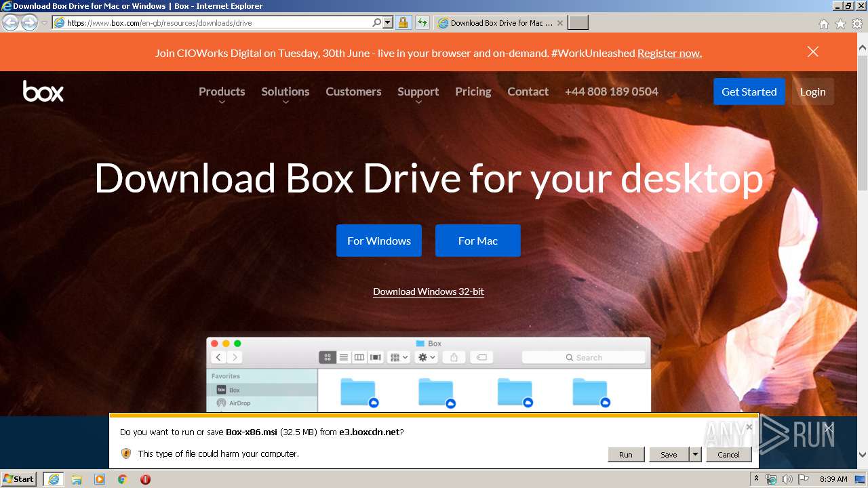Go back with the IE back arrow

tap(10, 23)
